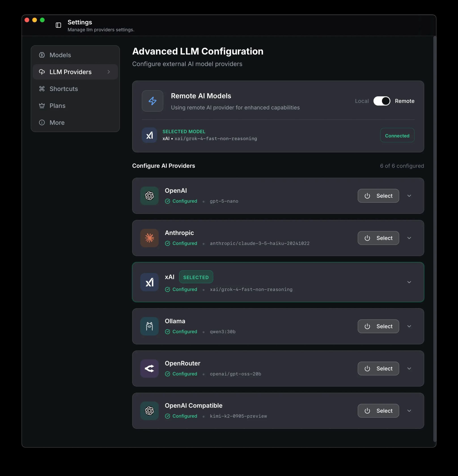Select the Ollama provider
This screenshot has height=476, width=458.
pyautogui.click(x=378, y=326)
